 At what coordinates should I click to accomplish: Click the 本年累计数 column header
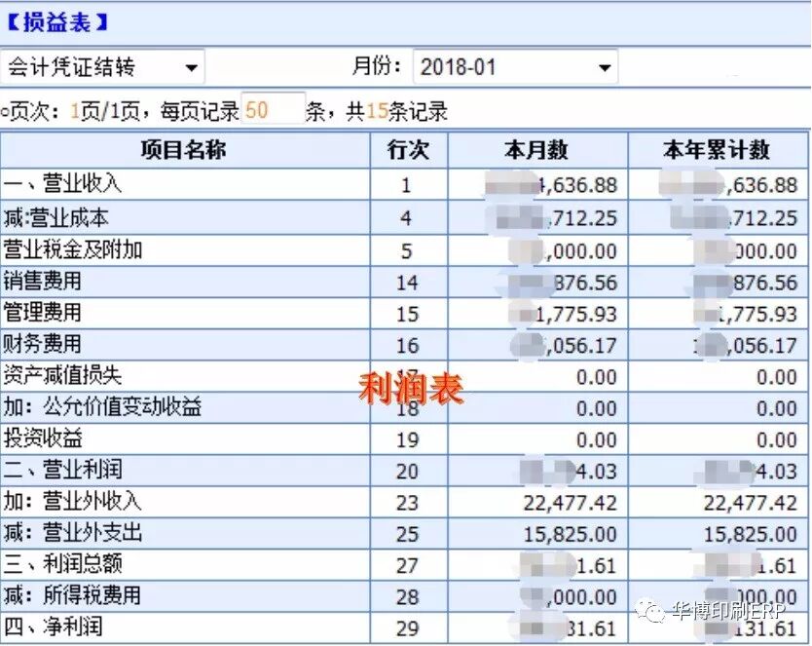(718, 150)
